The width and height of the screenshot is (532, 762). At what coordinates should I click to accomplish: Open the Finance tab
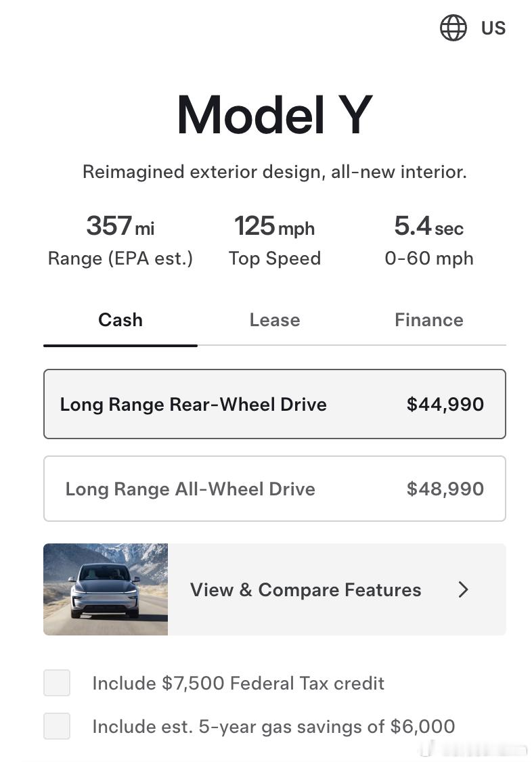(429, 320)
